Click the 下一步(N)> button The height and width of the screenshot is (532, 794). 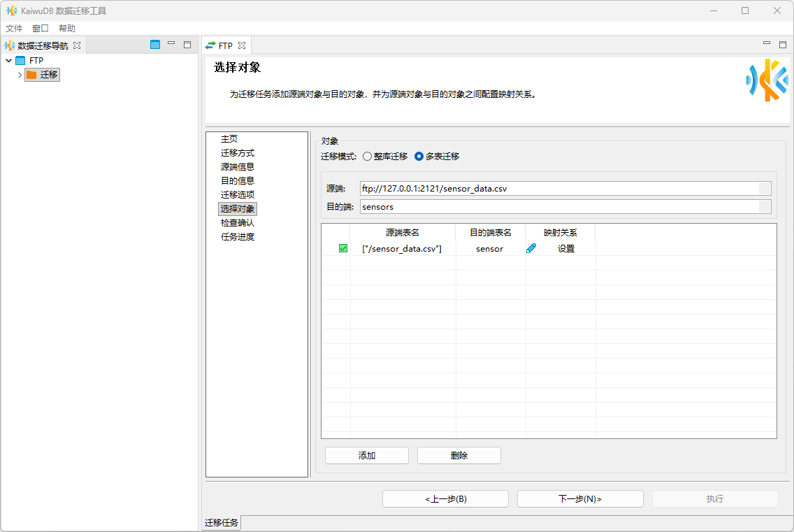point(580,499)
